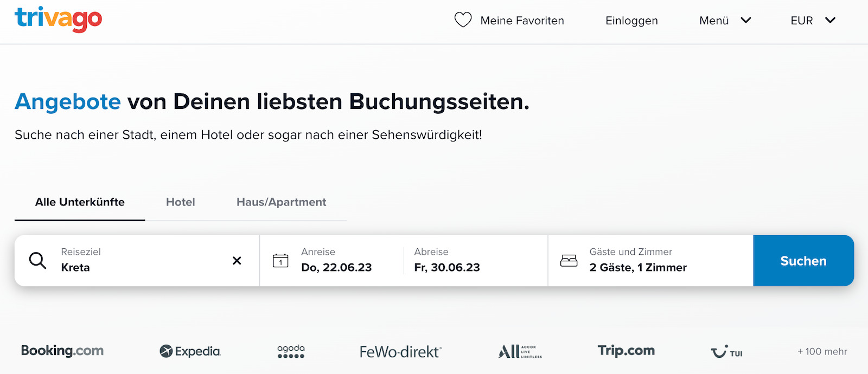Screen dimensions: 868x374
Task: Switch to the Hotel tab
Action: coord(180,202)
